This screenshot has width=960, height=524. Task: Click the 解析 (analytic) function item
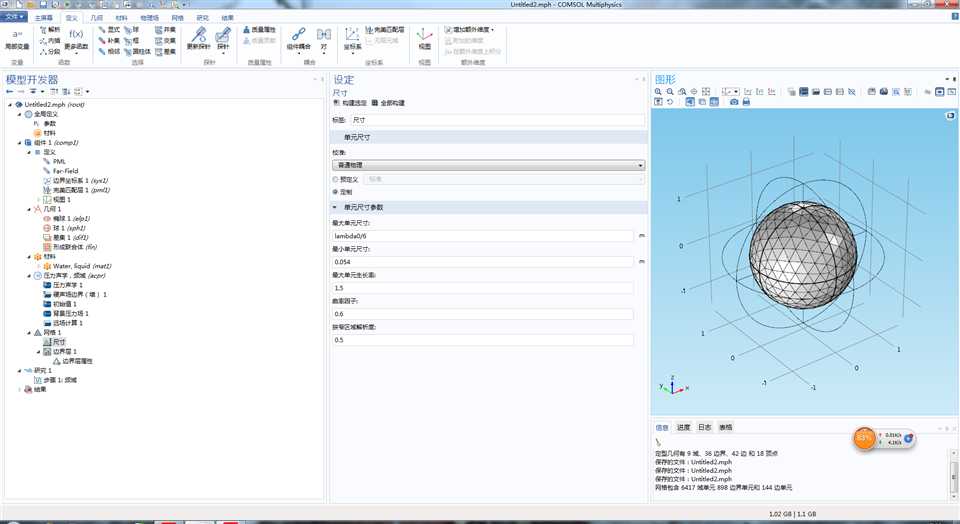pyautogui.click(x=50, y=29)
